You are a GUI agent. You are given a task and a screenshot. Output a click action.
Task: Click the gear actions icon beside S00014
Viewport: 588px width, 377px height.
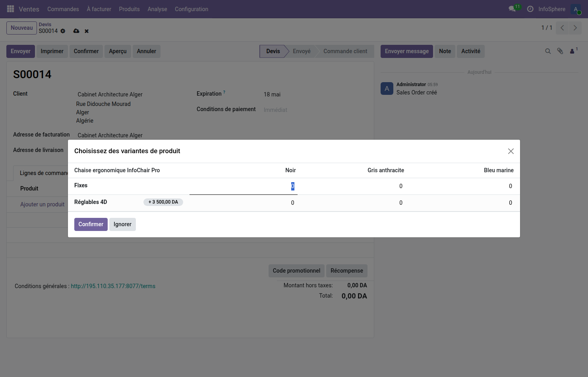(63, 31)
